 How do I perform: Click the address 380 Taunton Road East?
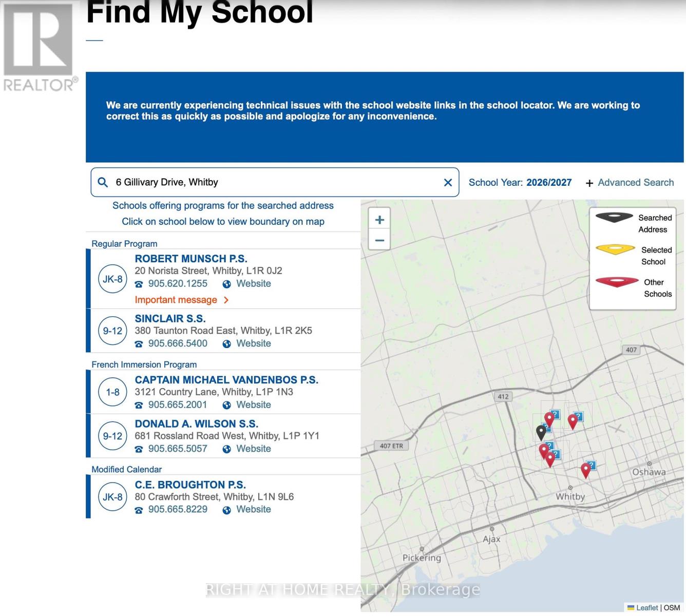(x=223, y=331)
